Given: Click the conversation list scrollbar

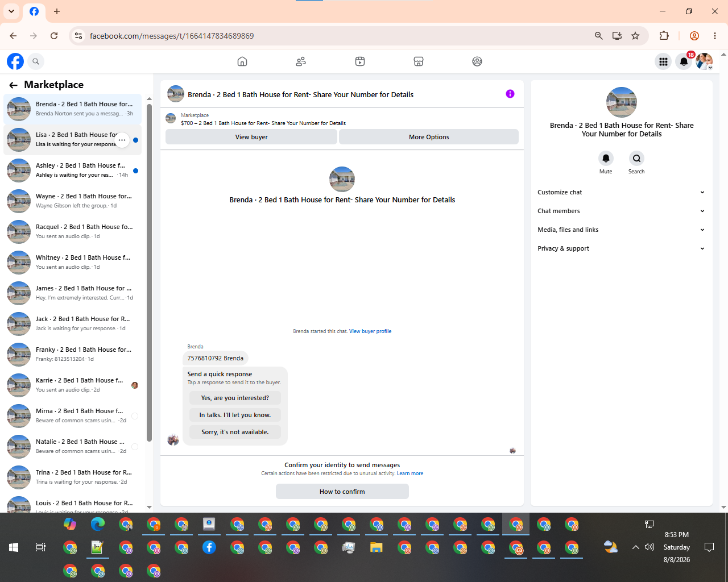Looking at the screenshot, I should (x=149, y=273).
